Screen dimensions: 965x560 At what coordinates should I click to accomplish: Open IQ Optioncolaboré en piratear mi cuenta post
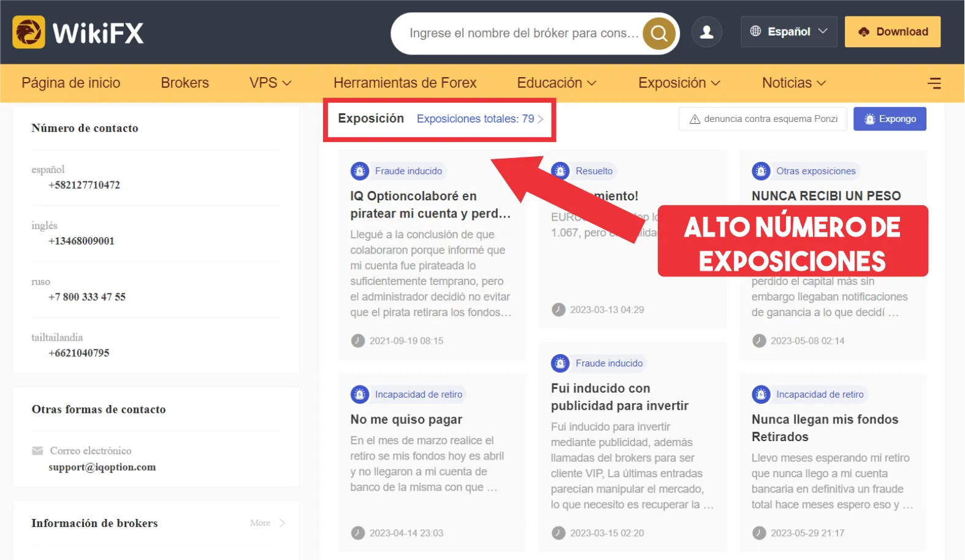coord(430,205)
